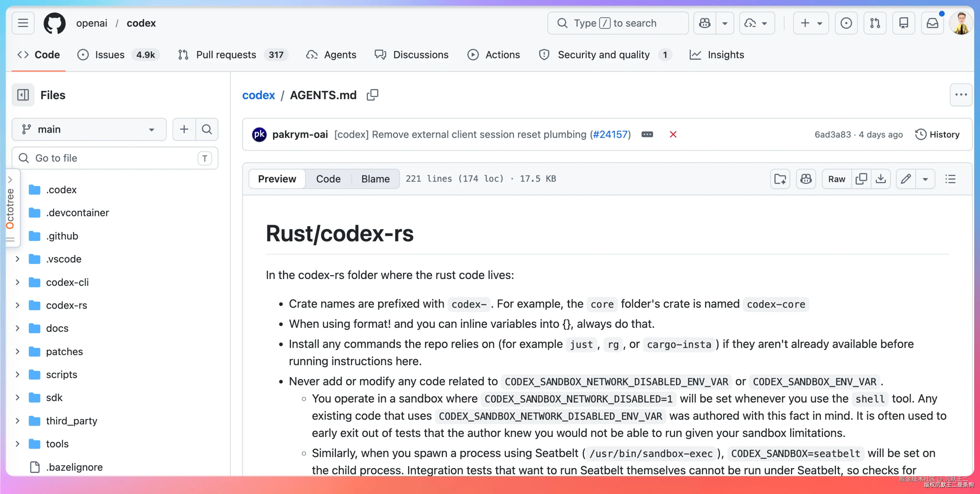
Task: Click the Go to file input
Action: click(x=115, y=158)
